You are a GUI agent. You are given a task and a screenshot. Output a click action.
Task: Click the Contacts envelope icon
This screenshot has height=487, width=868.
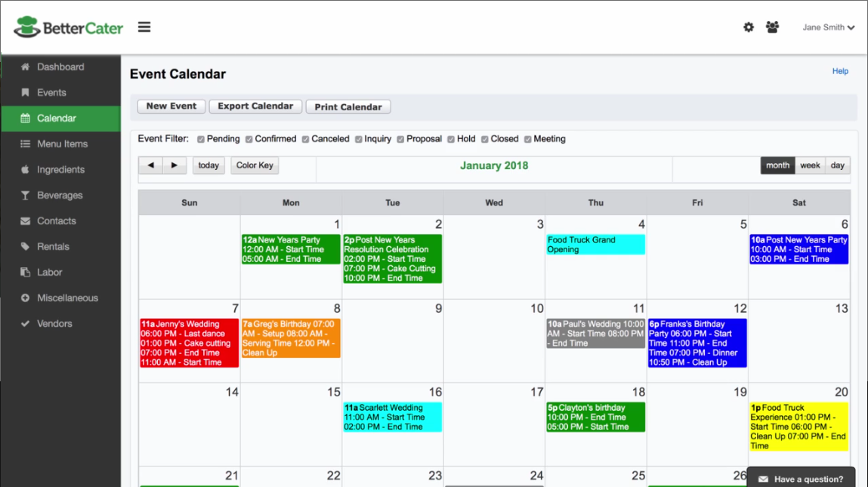(25, 220)
